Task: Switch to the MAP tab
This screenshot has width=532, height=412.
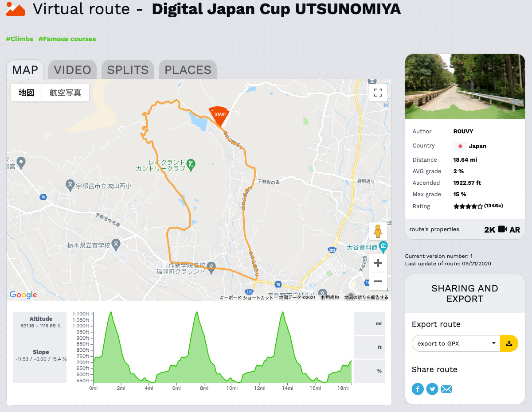Action: point(25,70)
